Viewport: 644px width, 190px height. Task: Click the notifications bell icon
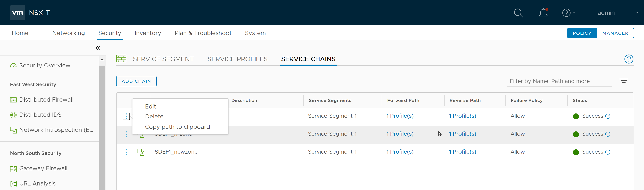tap(543, 13)
